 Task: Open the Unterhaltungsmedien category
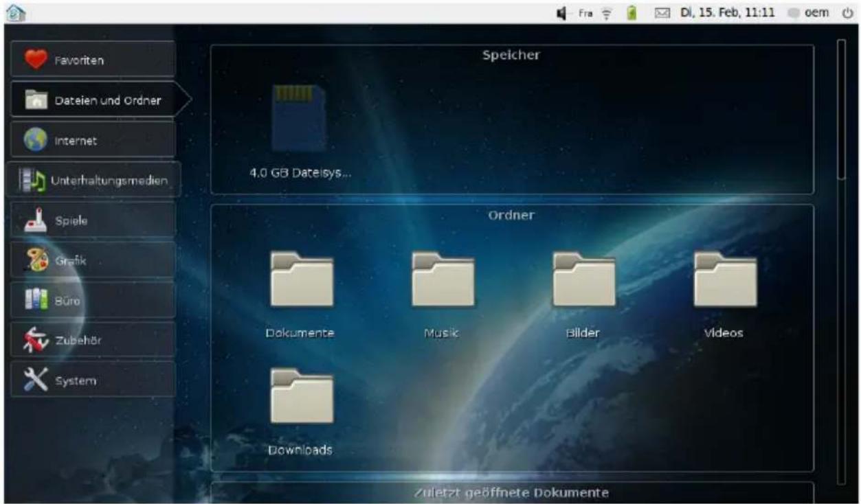[x=93, y=181]
